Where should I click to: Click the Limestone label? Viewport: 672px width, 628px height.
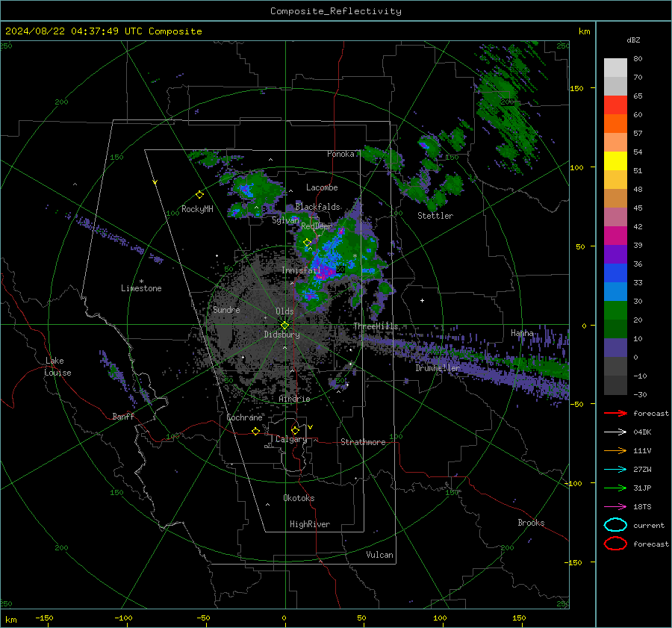click(141, 288)
